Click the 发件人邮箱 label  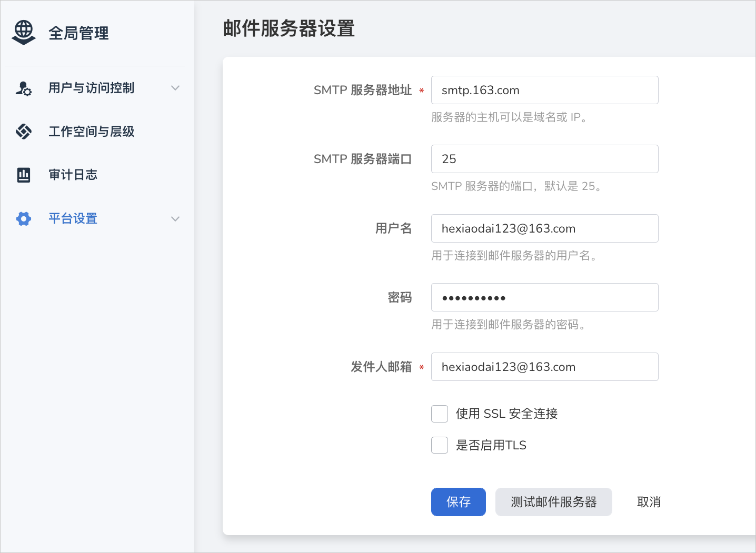381,367
